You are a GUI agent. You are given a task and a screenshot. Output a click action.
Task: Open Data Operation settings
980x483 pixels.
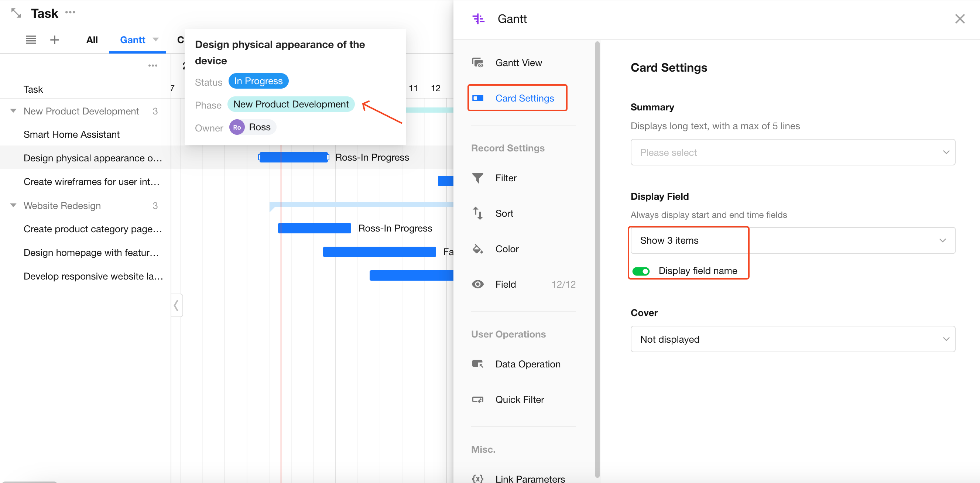tap(524, 364)
